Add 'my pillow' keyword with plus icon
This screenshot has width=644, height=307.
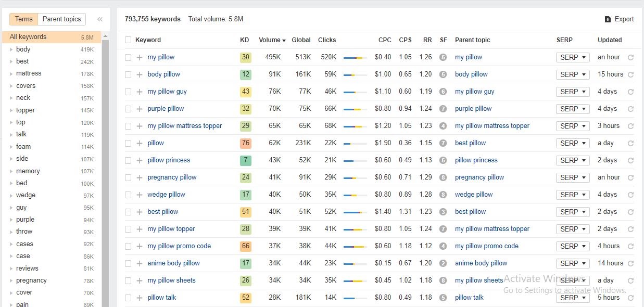(x=140, y=57)
